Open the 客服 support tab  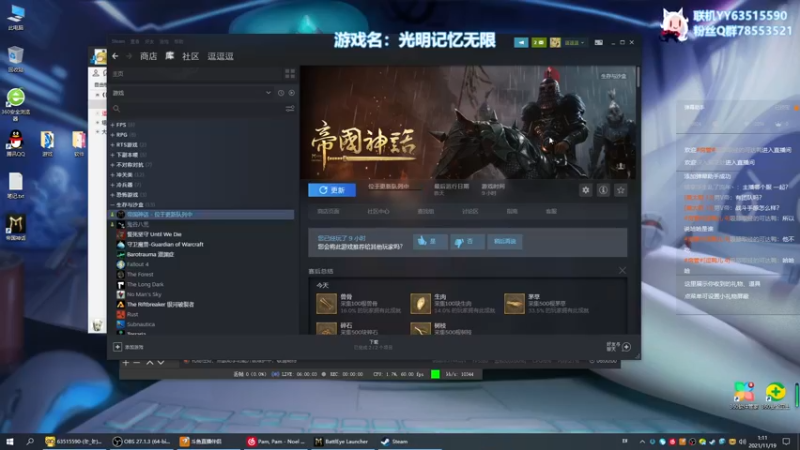pos(551,211)
